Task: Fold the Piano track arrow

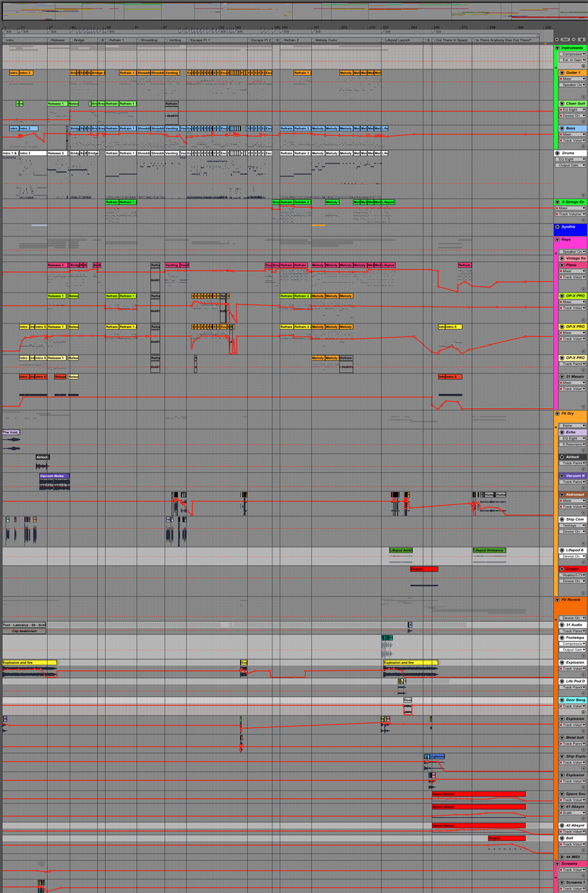Action: [x=562, y=265]
